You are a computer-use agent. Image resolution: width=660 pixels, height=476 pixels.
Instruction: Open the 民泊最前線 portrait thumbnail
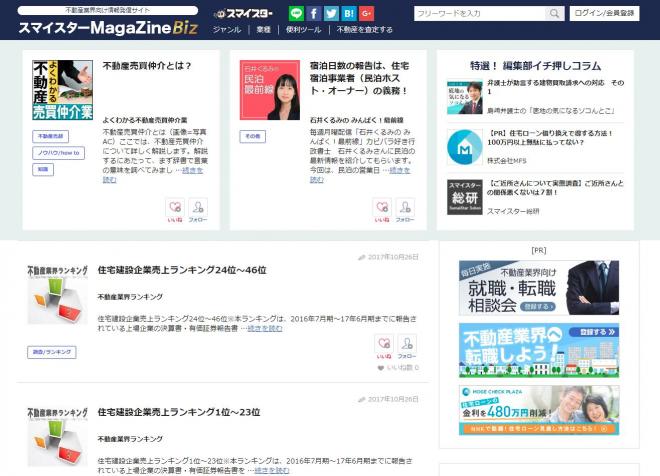[270, 90]
